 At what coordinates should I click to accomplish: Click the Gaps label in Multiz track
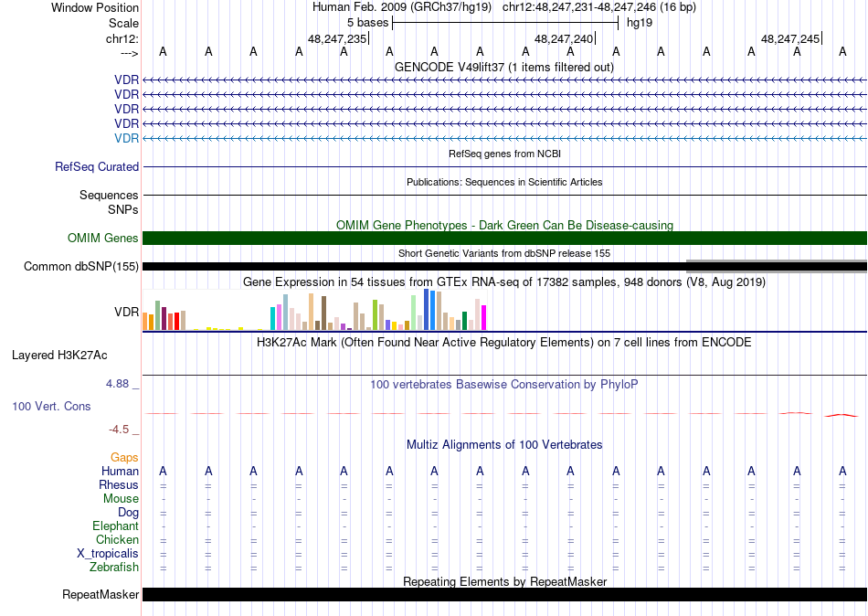tap(124, 457)
